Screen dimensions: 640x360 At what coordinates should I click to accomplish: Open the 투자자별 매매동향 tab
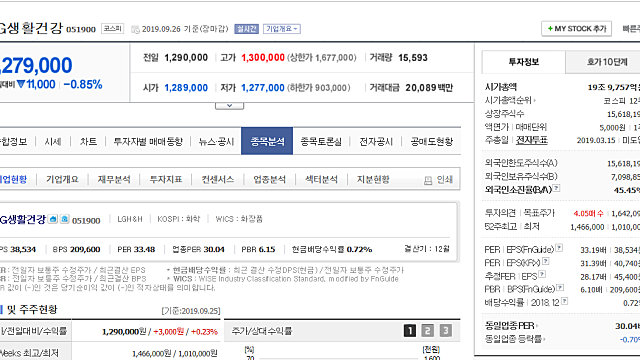click(x=148, y=142)
